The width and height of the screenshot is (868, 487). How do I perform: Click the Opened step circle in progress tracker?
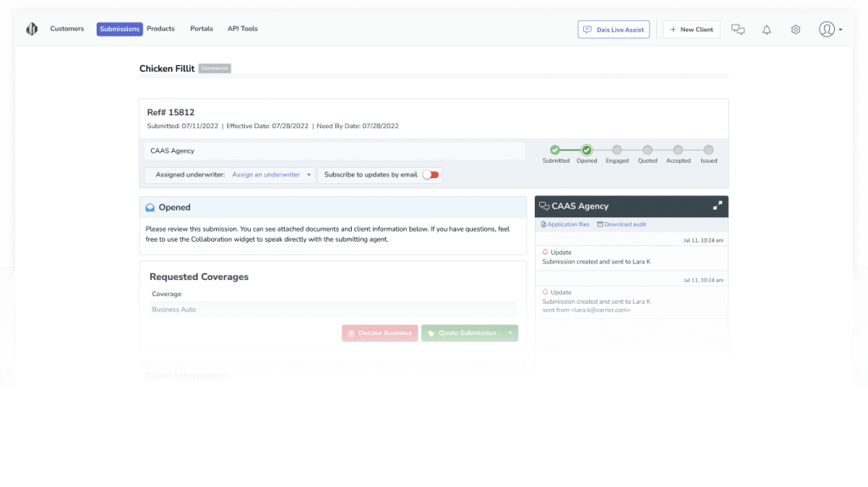[x=587, y=150]
